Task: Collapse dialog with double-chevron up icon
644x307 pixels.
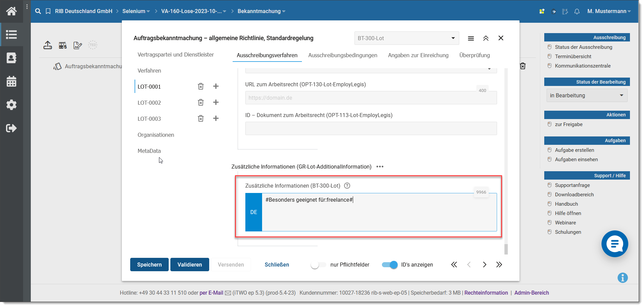Action: [x=486, y=38]
